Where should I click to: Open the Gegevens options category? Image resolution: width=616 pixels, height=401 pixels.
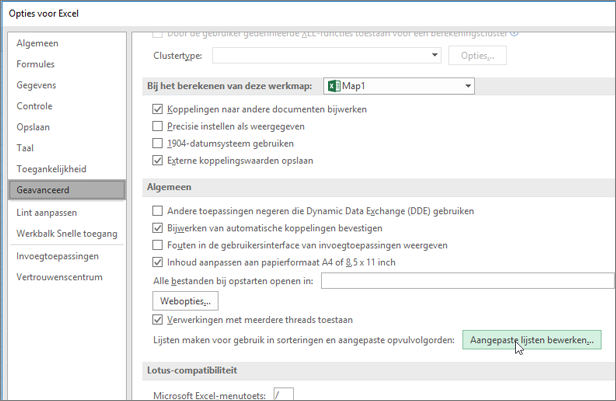(x=36, y=85)
